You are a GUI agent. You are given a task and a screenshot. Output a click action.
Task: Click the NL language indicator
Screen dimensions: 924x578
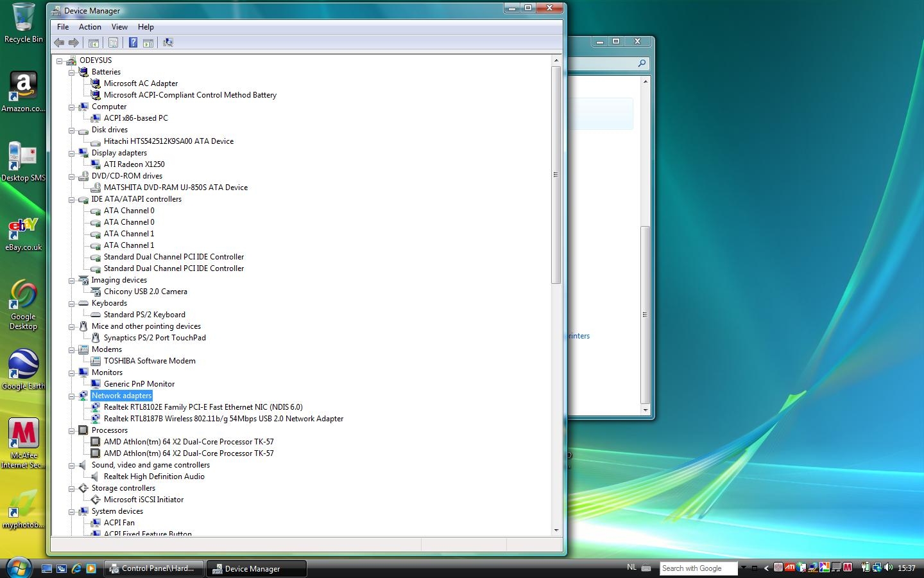pyautogui.click(x=631, y=567)
